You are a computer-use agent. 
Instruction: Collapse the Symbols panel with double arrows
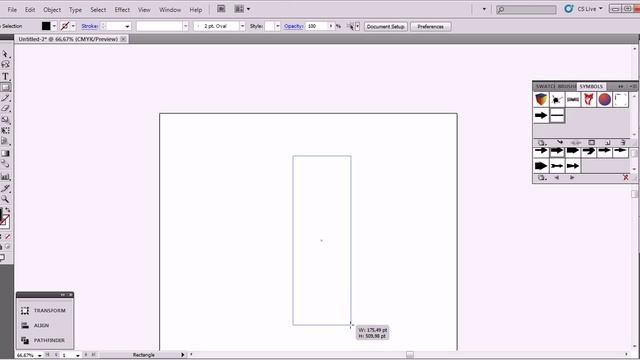pyautogui.click(x=621, y=87)
